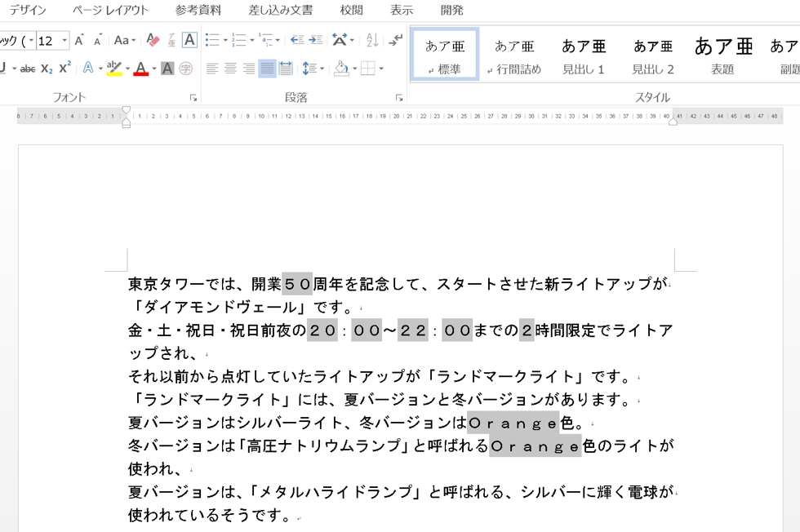Open the Change Case Aa menu

(124, 40)
